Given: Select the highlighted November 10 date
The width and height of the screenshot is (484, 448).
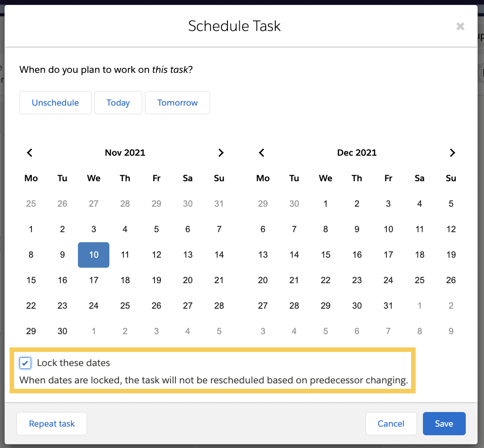Looking at the screenshot, I should (93, 255).
